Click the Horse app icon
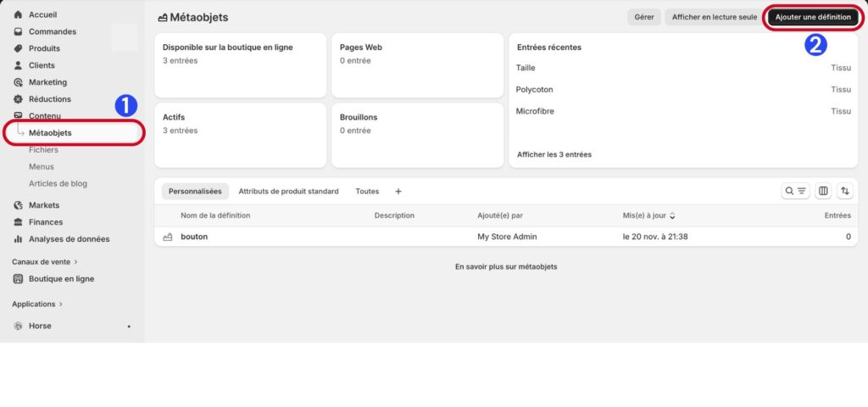868x407 pixels. (18, 326)
